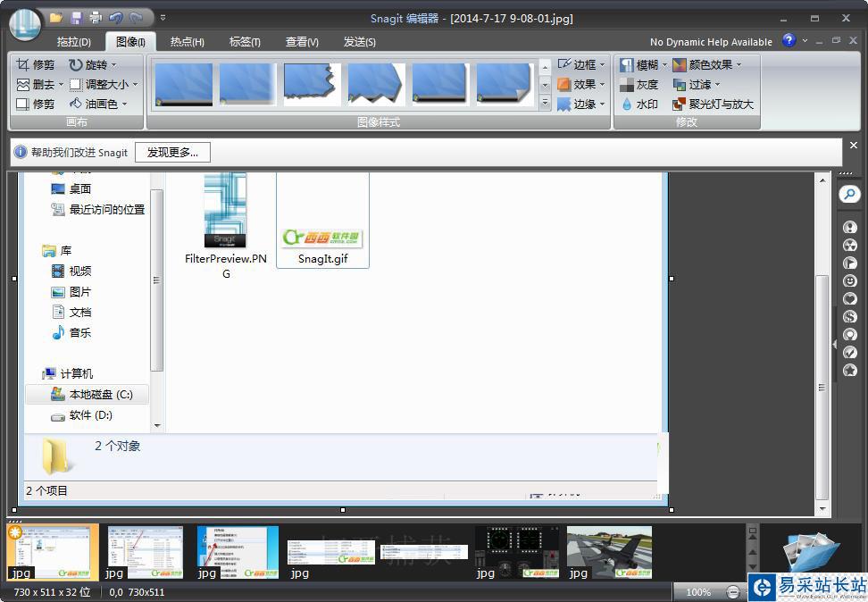Switch to the 标签(T) tab
868x602 pixels.
245,42
